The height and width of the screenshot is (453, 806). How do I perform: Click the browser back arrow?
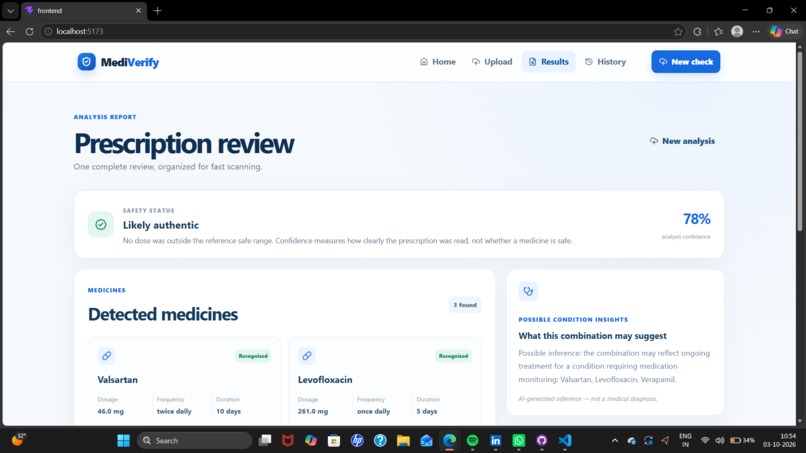pos(11,31)
